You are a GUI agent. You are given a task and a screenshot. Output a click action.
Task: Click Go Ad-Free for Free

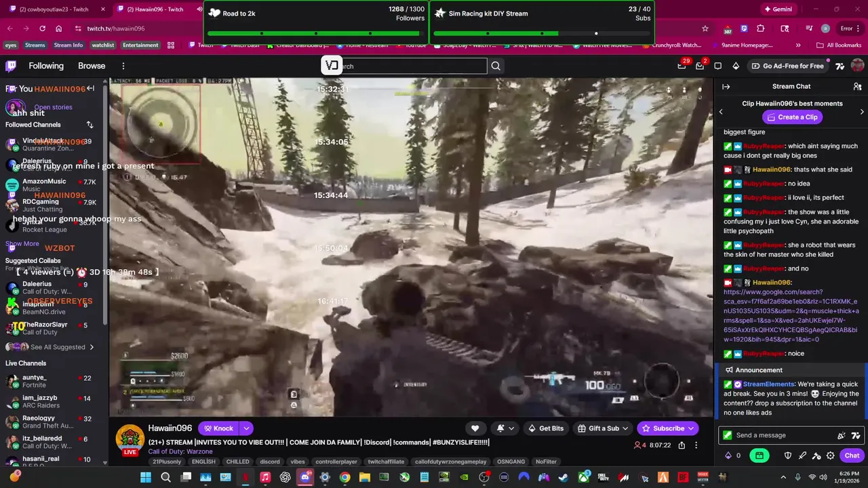[x=787, y=66]
